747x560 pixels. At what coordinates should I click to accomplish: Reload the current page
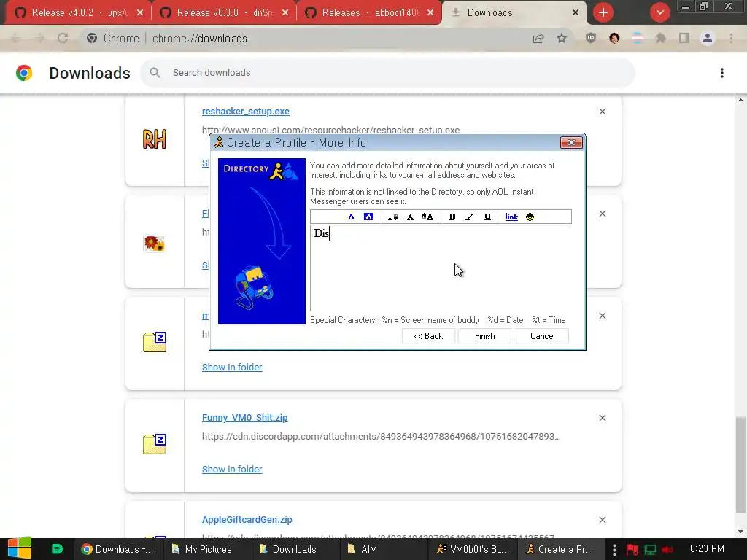pyautogui.click(x=63, y=38)
